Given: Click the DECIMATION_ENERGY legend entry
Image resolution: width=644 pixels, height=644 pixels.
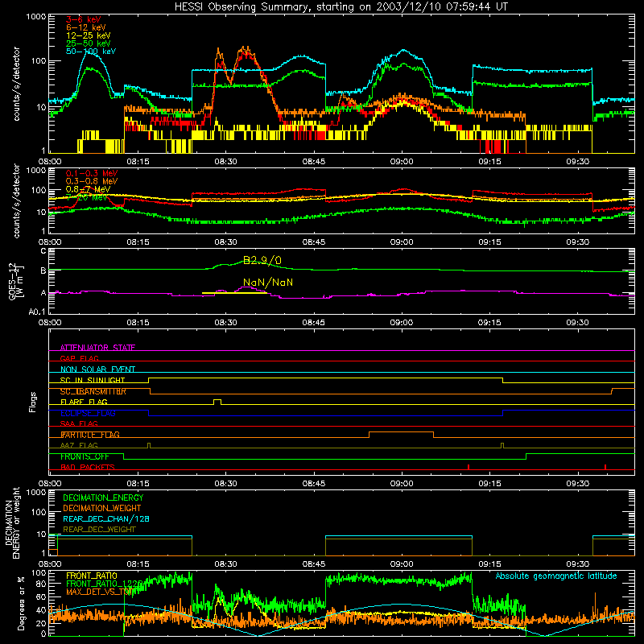Looking at the screenshot, I should (103, 497).
